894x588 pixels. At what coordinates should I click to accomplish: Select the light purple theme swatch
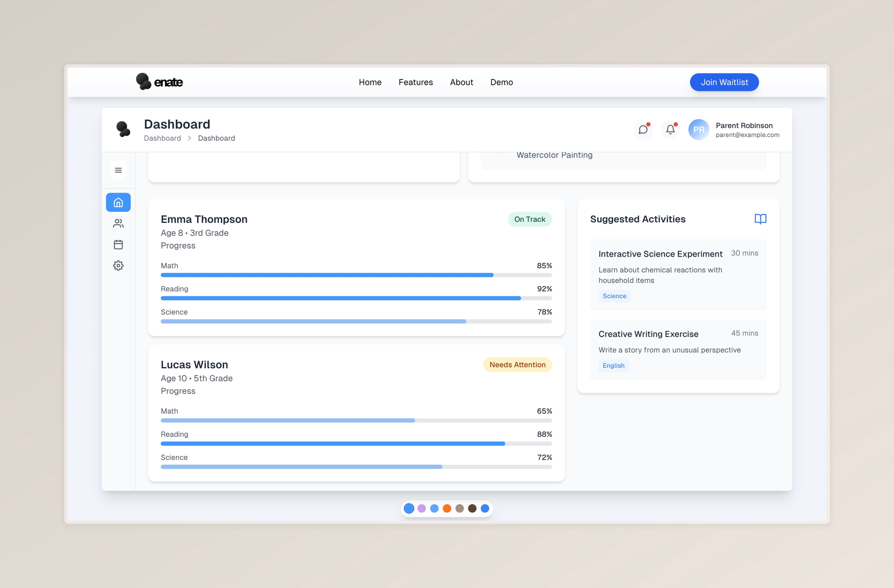point(421,508)
